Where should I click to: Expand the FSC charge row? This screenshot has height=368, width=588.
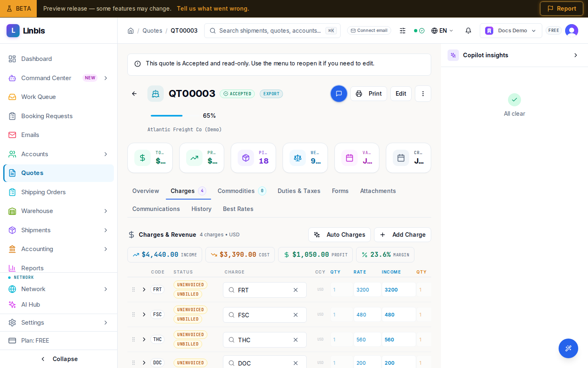tap(144, 314)
